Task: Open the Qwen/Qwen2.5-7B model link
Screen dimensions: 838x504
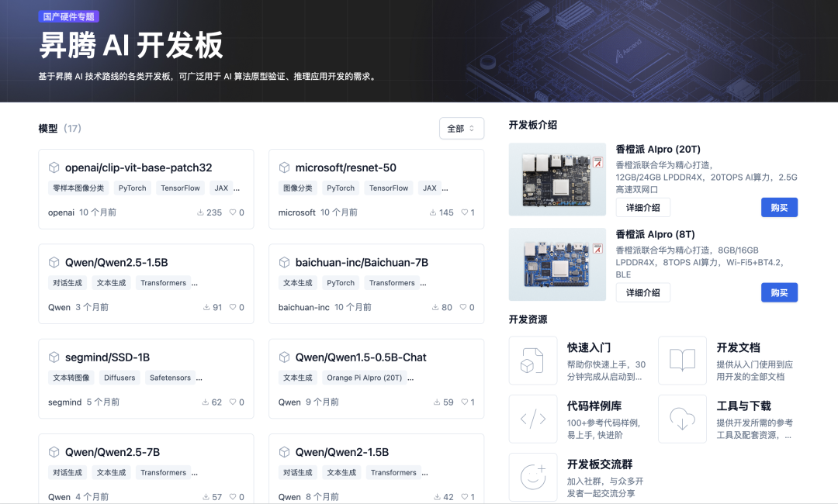Action: click(113, 452)
